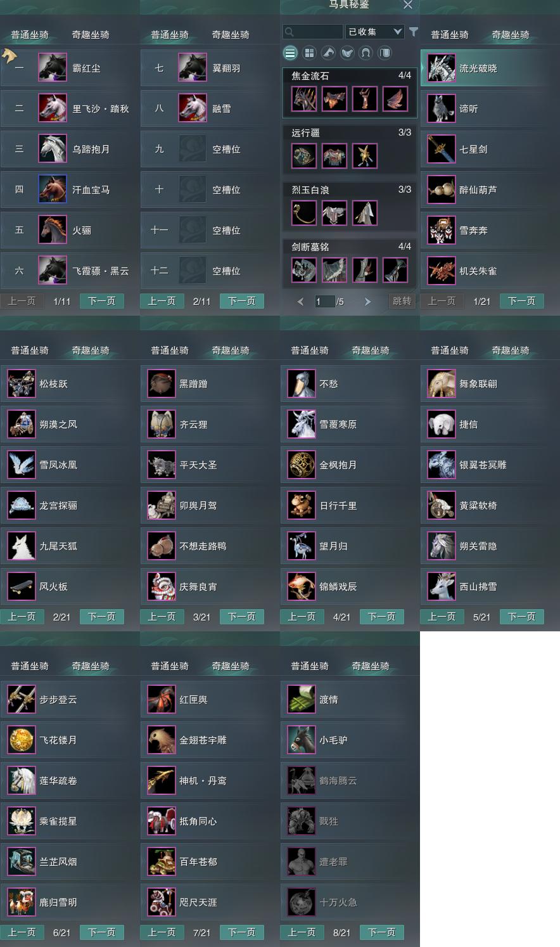Open 普通坐骑 tab above 流光破晓
The width and height of the screenshot is (560, 947).
coord(450,35)
